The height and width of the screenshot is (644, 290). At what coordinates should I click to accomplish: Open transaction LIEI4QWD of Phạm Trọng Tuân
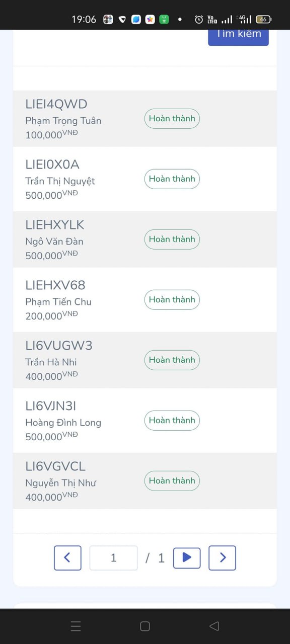point(145,119)
